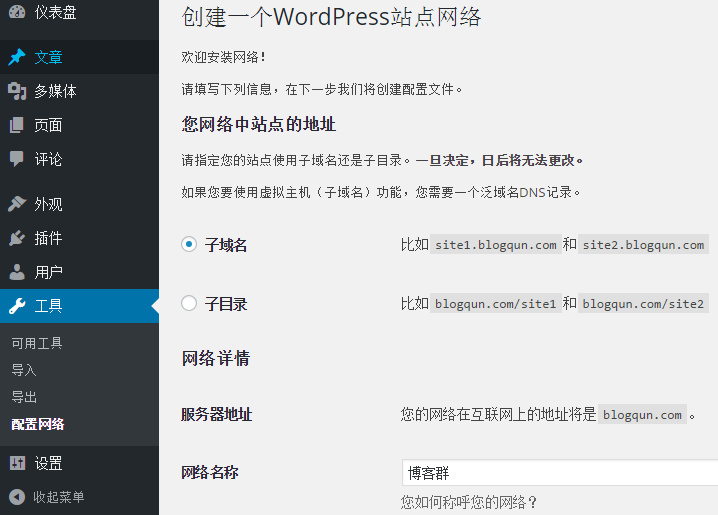This screenshot has width=718, height=515.
Task: Click the comment bubble icon beside 评论
Action: tap(17, 159)
